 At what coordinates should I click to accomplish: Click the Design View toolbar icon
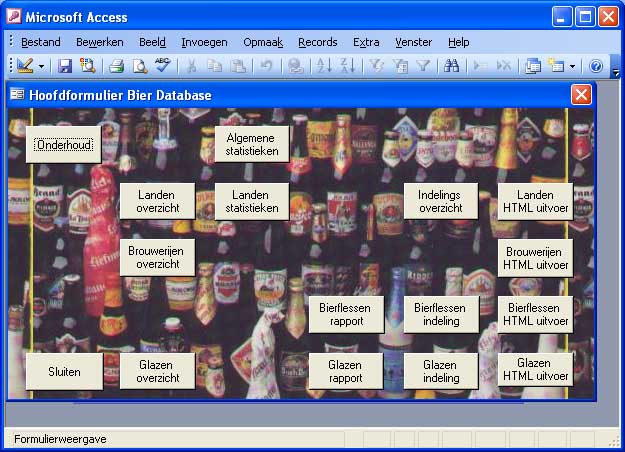25,66
